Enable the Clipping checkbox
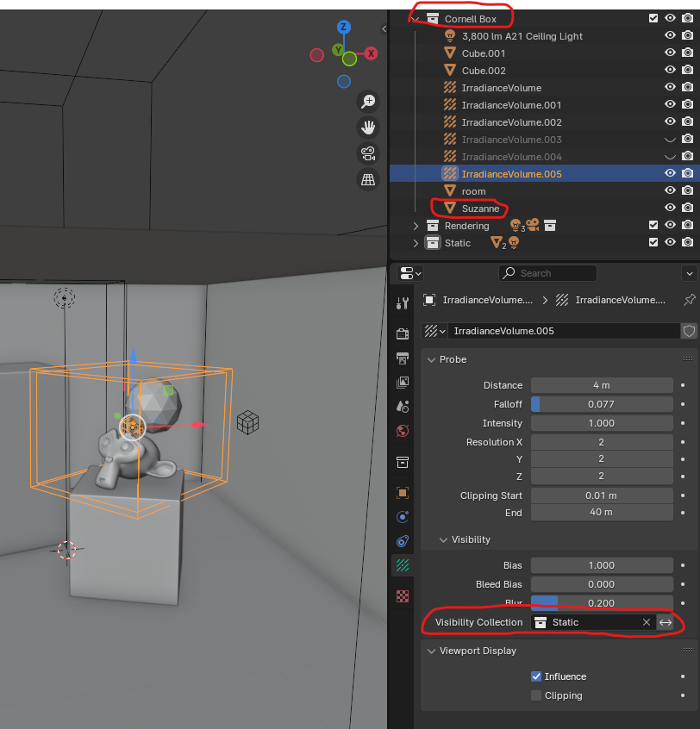 (536, 695)
